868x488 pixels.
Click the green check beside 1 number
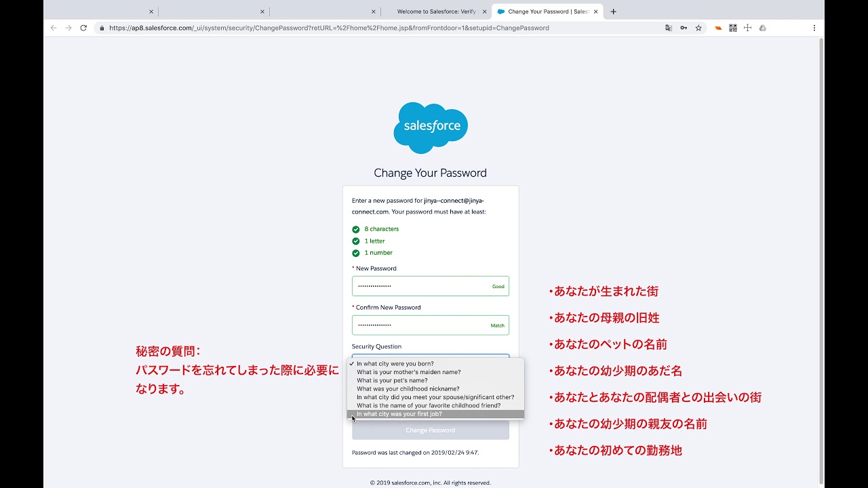tap(356, 253)
